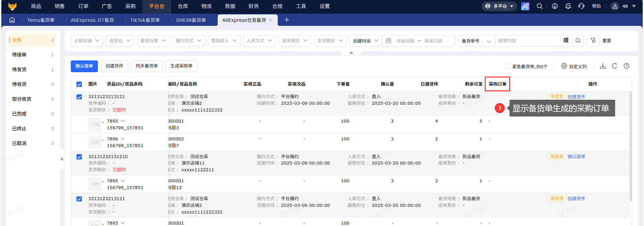
Task: Click the top-bar search magnifier icon
Action: point(540,6)
